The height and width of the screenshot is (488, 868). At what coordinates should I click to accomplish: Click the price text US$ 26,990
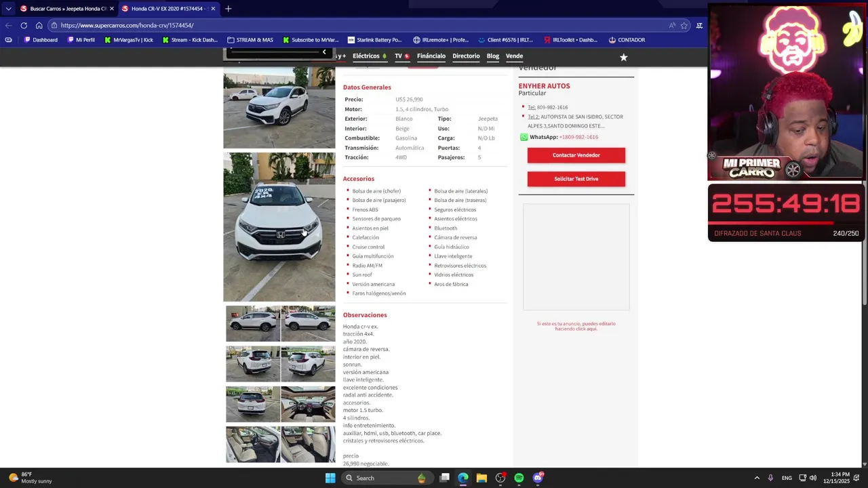409,100
